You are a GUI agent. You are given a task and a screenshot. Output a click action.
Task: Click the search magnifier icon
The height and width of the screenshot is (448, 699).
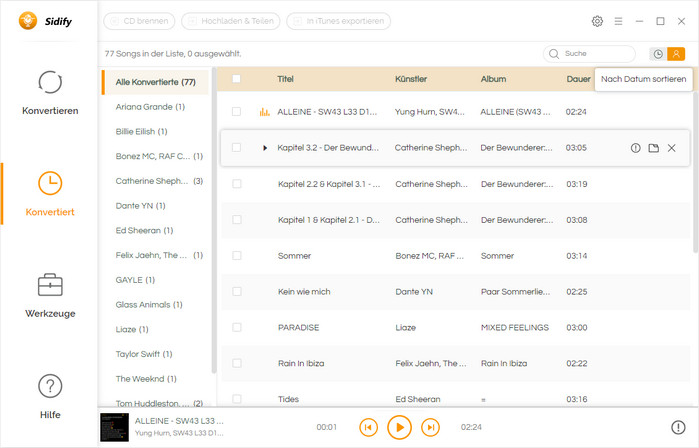[554, 54]
